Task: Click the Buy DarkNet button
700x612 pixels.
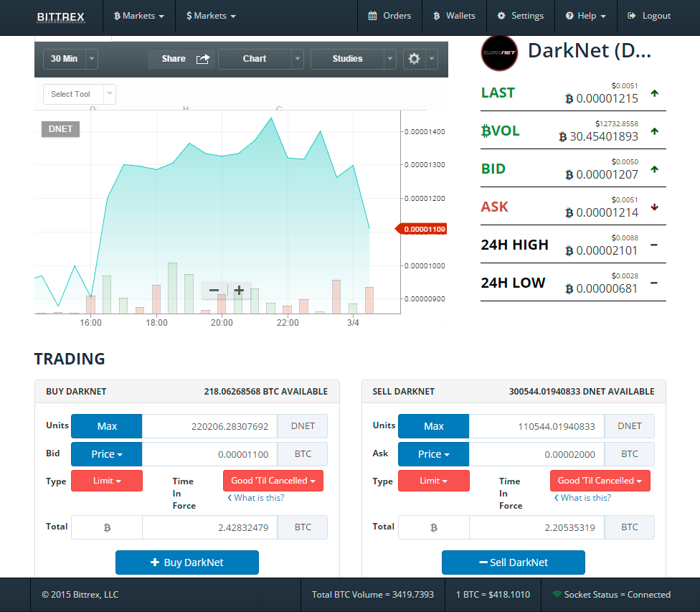Action: [187, 562]
